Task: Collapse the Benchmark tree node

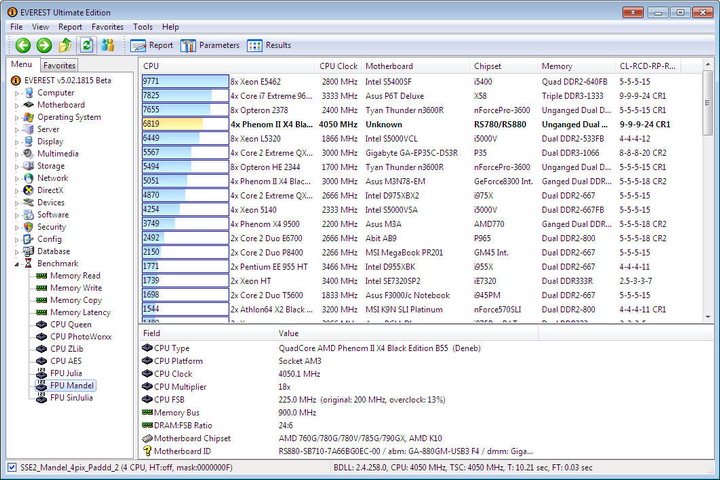Action: tap(17, 264)
